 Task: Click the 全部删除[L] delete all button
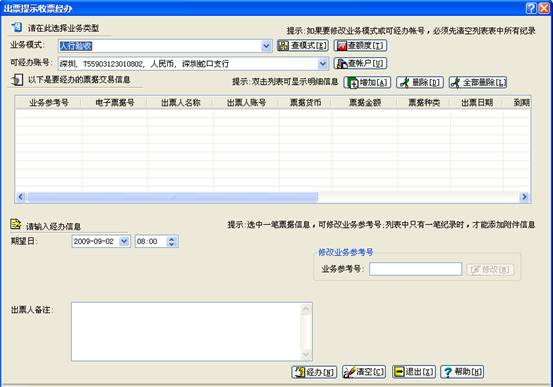click(x=478, y=83)
